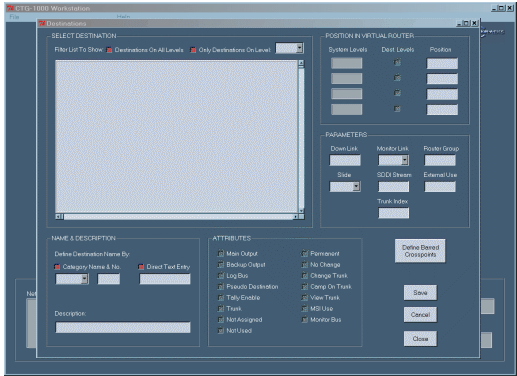Open the level filter dropdown
517x376 pixels.
(x=299, y=48)
